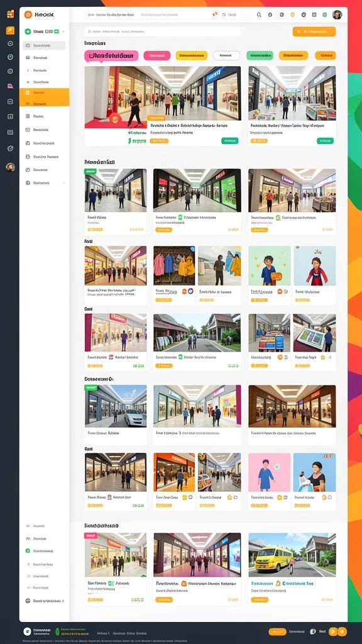This screenshot has height=644, width=362.
Task: Select the grey highlighted first sidebar item
Action: (44, 45)
